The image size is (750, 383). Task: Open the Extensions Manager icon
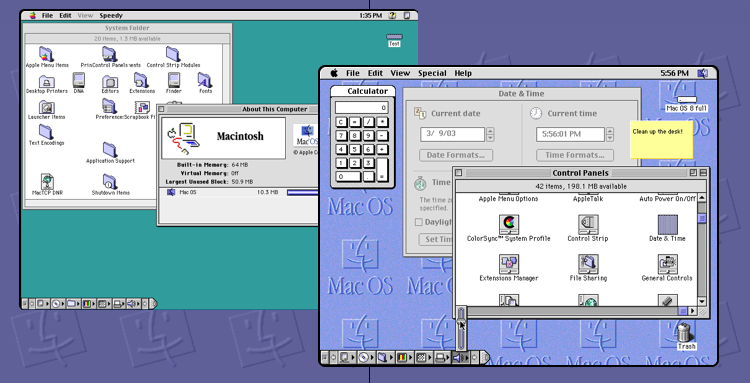tap(508, 263)
